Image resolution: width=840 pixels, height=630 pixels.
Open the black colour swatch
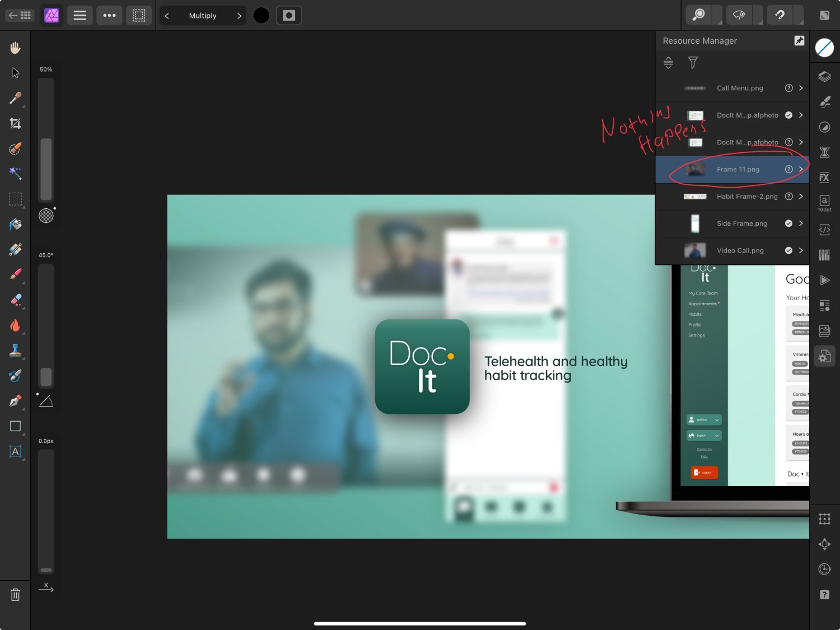coord(261,15)
